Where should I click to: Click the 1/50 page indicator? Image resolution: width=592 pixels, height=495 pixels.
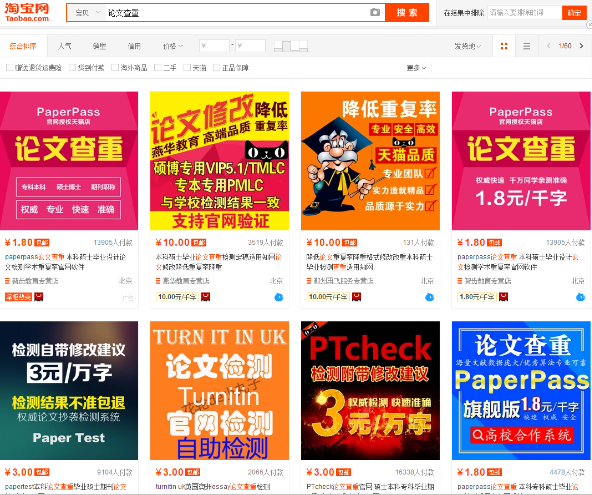[565, 46]
